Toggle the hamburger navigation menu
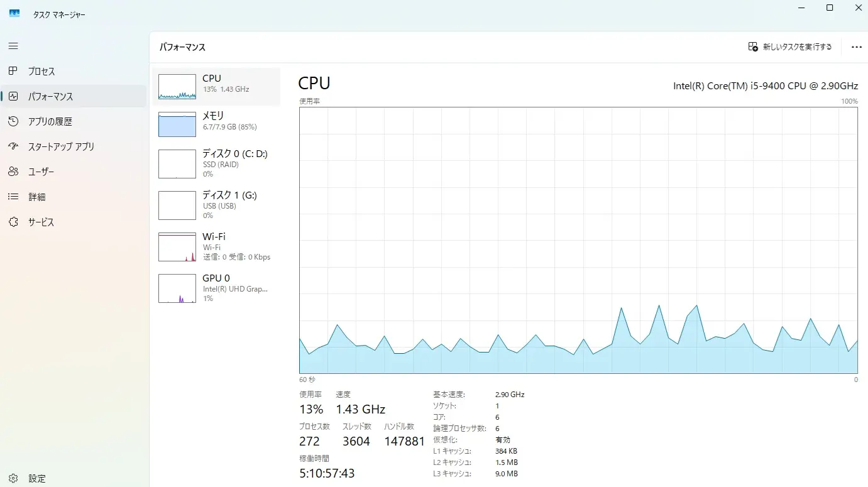The image size is (868, 487). click(x=13, y=46)
